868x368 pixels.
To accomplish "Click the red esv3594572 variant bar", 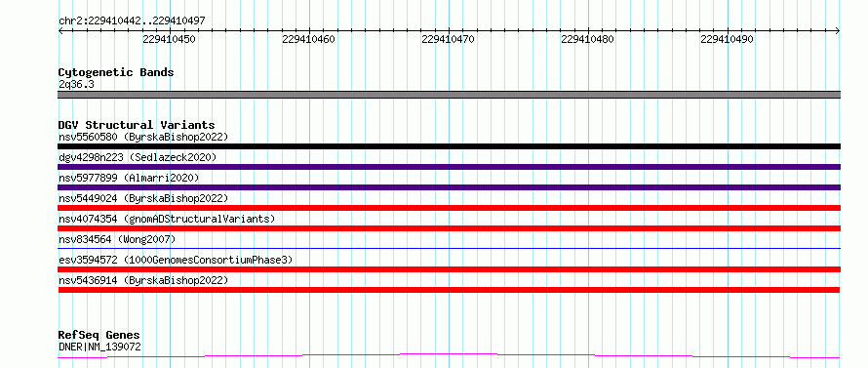I will pyautogui.click(x=449, y=269).
